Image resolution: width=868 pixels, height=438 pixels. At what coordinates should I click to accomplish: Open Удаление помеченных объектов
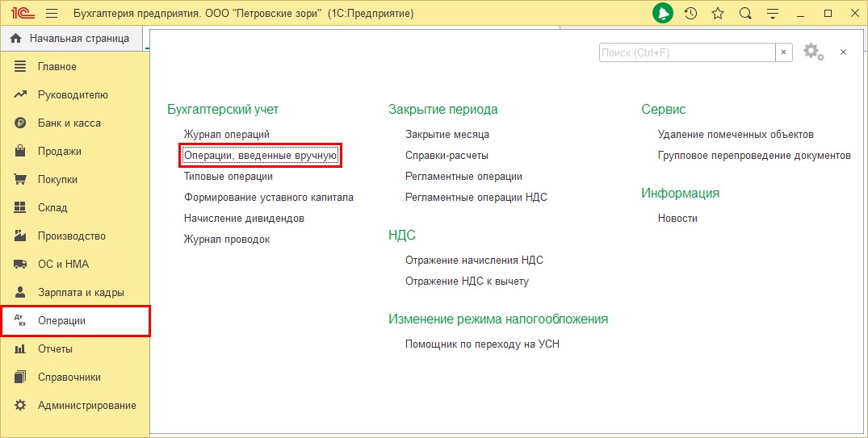tap(736, 135)
